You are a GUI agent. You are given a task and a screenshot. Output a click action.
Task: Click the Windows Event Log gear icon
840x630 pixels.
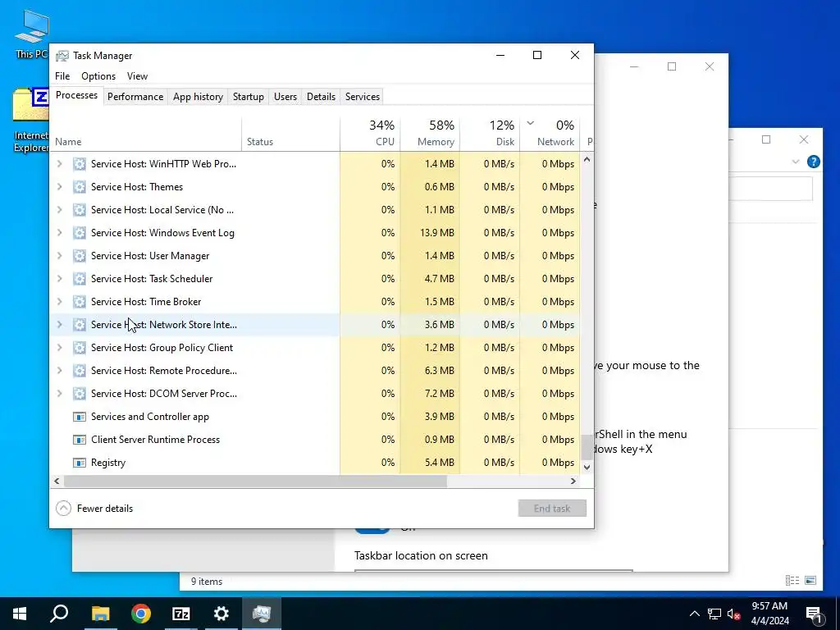click(80, 233)
